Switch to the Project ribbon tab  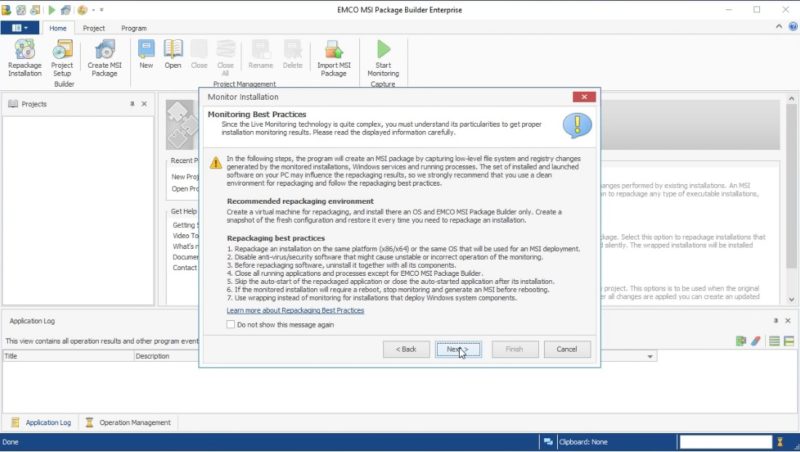point(94,28)
